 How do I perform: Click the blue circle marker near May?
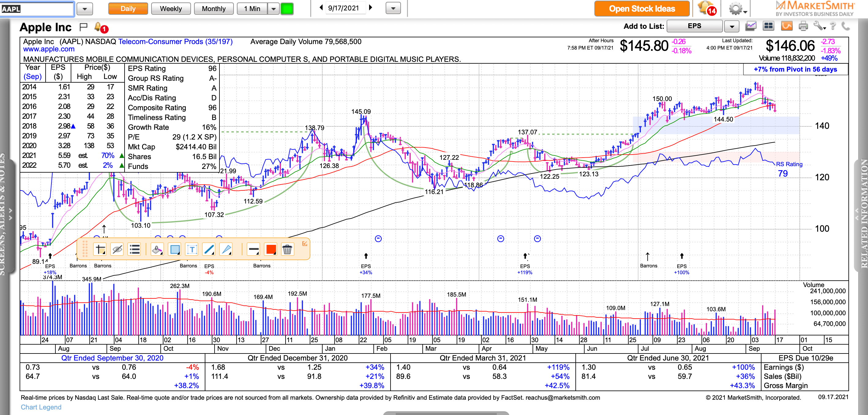point(537,239)
